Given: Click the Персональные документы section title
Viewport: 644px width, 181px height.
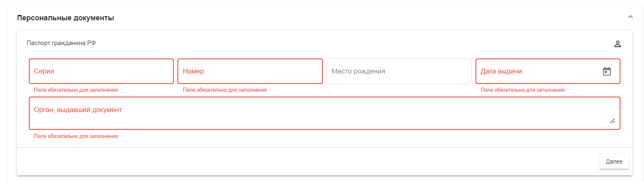Looking at the screenshot, I should 65,18.
